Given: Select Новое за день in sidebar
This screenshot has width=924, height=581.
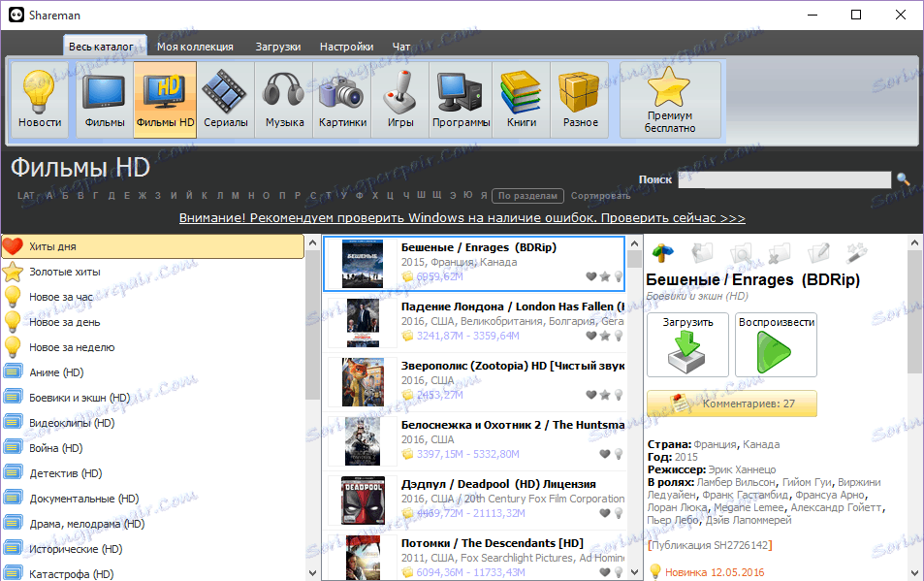Looking at the screenshot, I should click(x=152, y=322).
